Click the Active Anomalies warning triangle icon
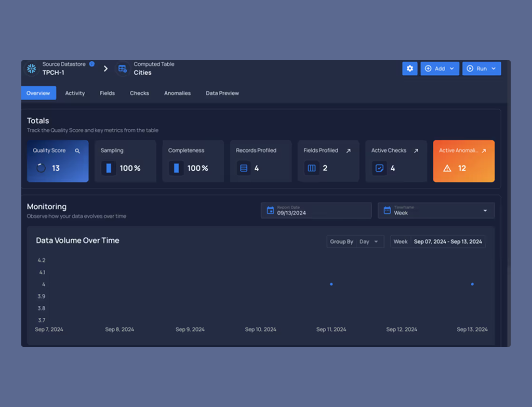Viewport: 532px width, 407px height. [x=447, y=168]
